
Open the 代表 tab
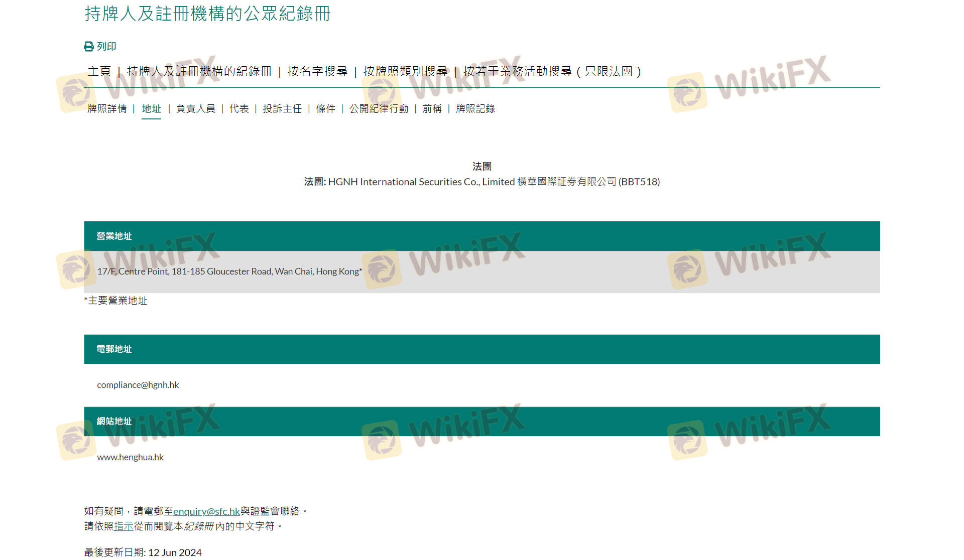tap(239, 109)
